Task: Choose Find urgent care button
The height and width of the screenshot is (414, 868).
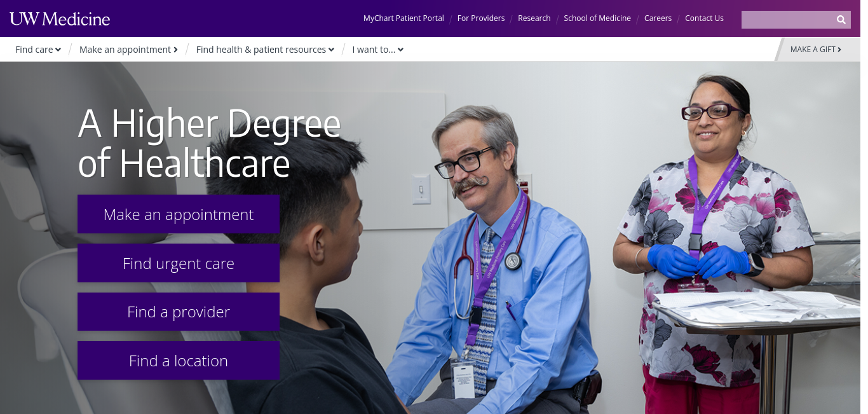Action: click(179, 263)
